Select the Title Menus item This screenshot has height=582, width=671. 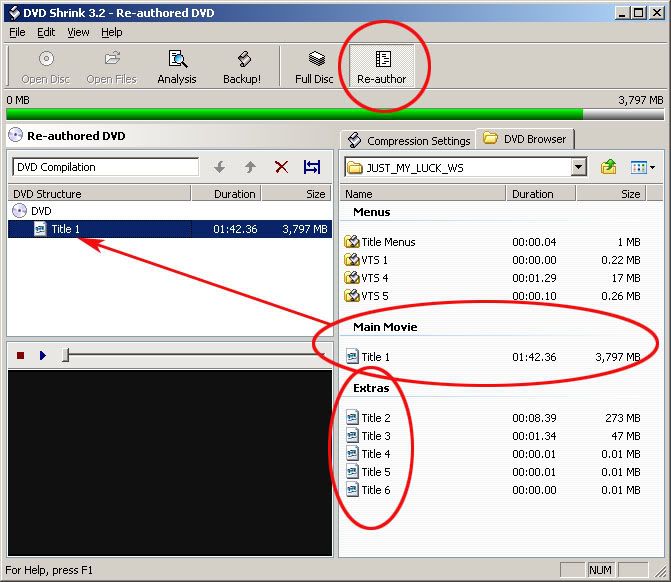click(380, 242)
